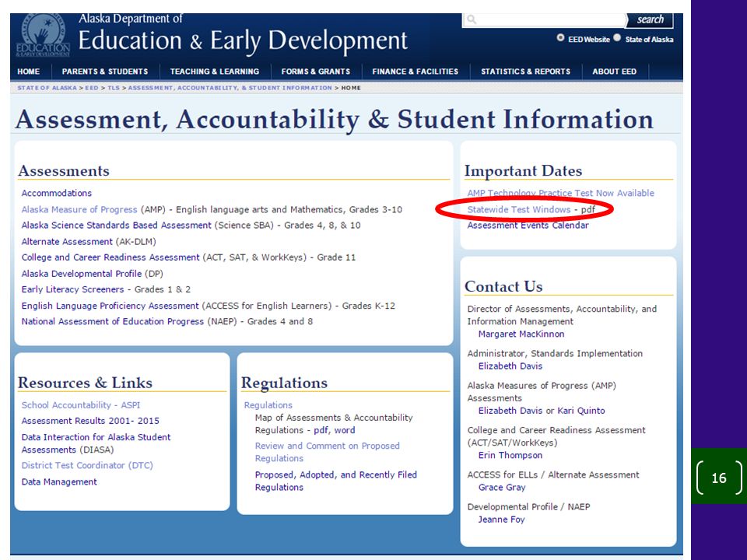747x560 pixels.
Task: Open the Parents & Students menu
Action: point(105,72)
